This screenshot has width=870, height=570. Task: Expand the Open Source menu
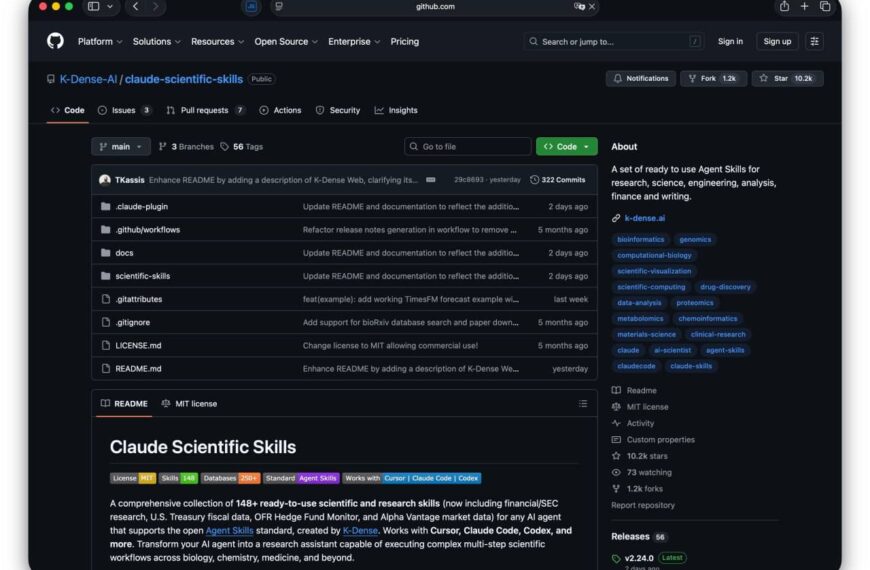pyautogui.click(x=286, y=42)
